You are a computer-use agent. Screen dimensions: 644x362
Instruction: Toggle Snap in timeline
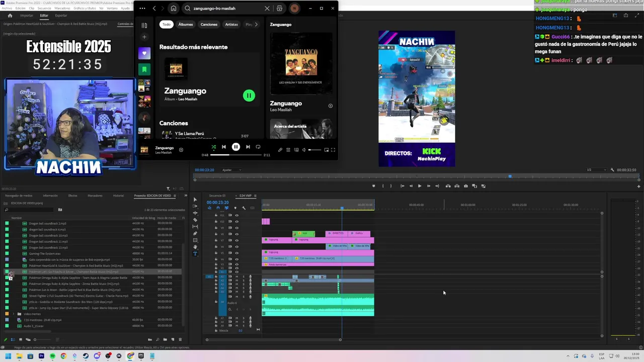(x=218, y=208)
